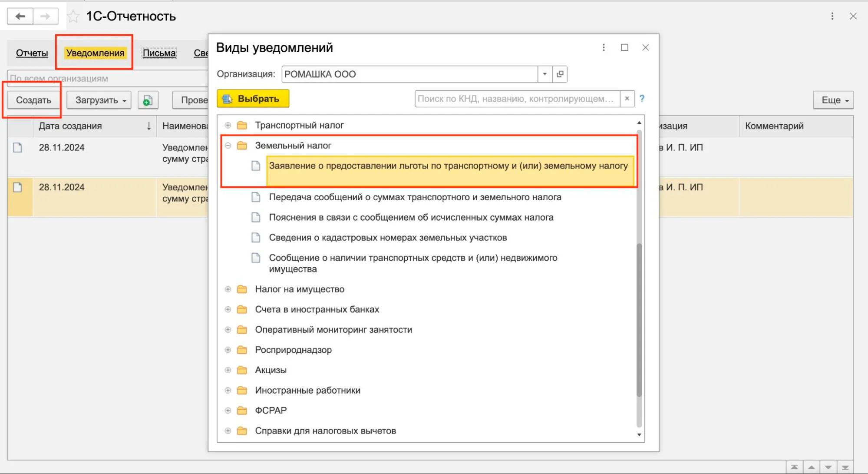Open the organization link button next to РОМАШКА ООО

pos(560,74)
